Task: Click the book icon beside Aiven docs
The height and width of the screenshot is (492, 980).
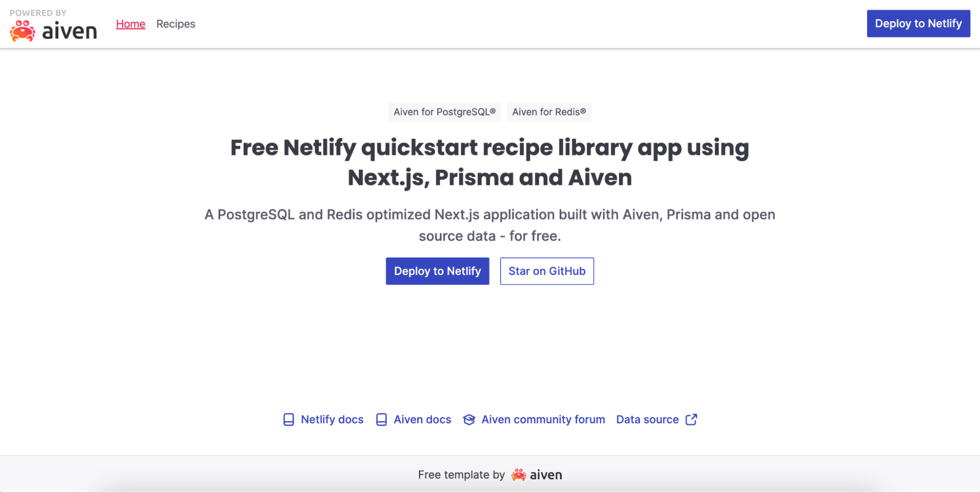Action: [381, 420]
